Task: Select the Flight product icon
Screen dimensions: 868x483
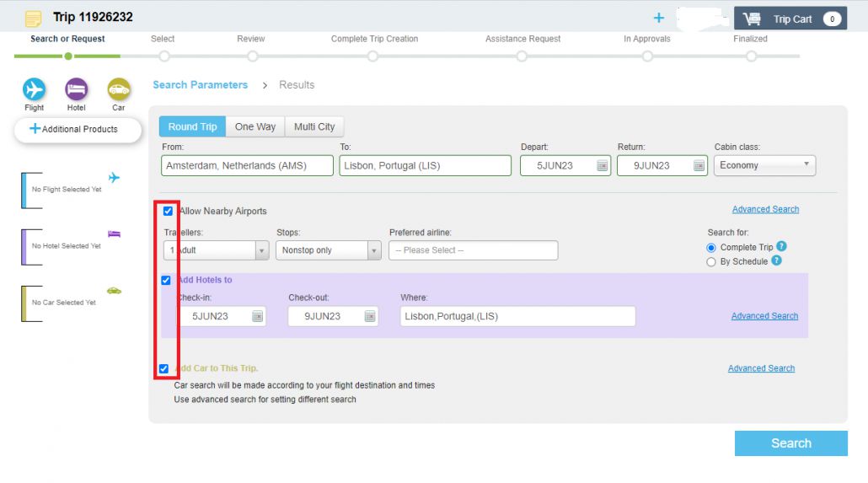Action: [34, 89]
